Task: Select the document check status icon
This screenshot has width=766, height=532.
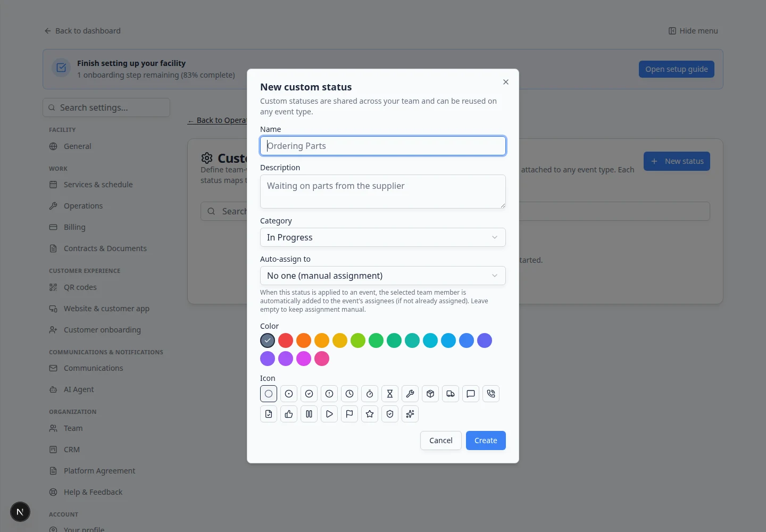Action: tap(269, 414)
